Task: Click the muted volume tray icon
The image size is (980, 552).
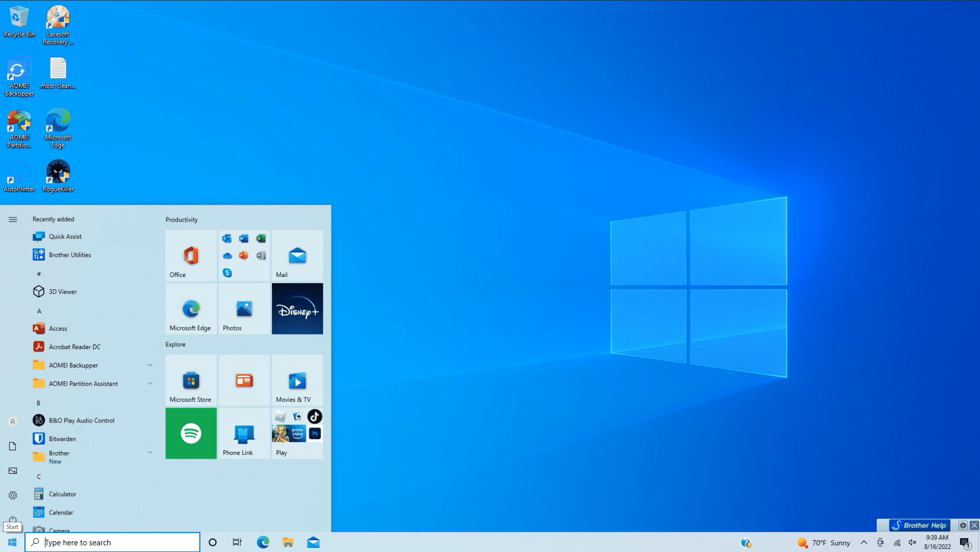Action: coord(913,543)
